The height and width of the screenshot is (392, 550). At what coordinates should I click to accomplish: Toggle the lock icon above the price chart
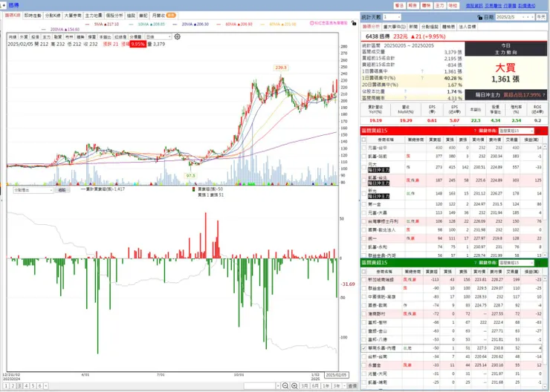pyautogui.click(x=354, y=23)
